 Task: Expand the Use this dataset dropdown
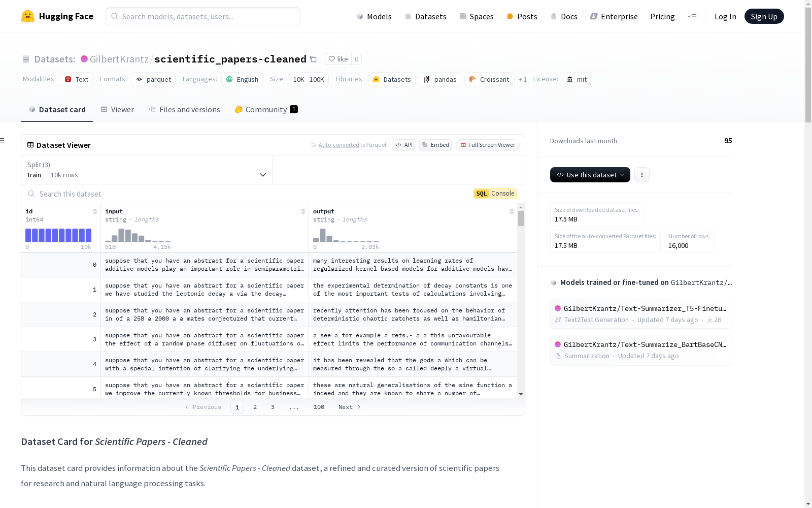(x=590, y=175)
